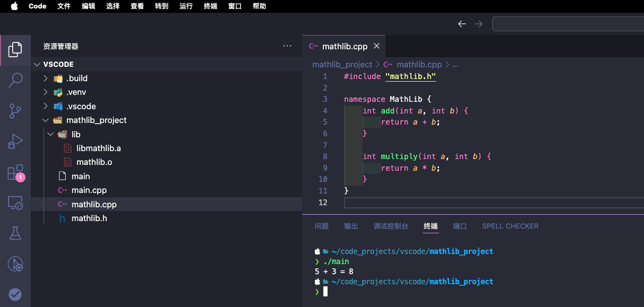The image size is (644, 307).
Task: Open the Remote Explorer icon
Action: pyautogui.click(x=15, y=203)
